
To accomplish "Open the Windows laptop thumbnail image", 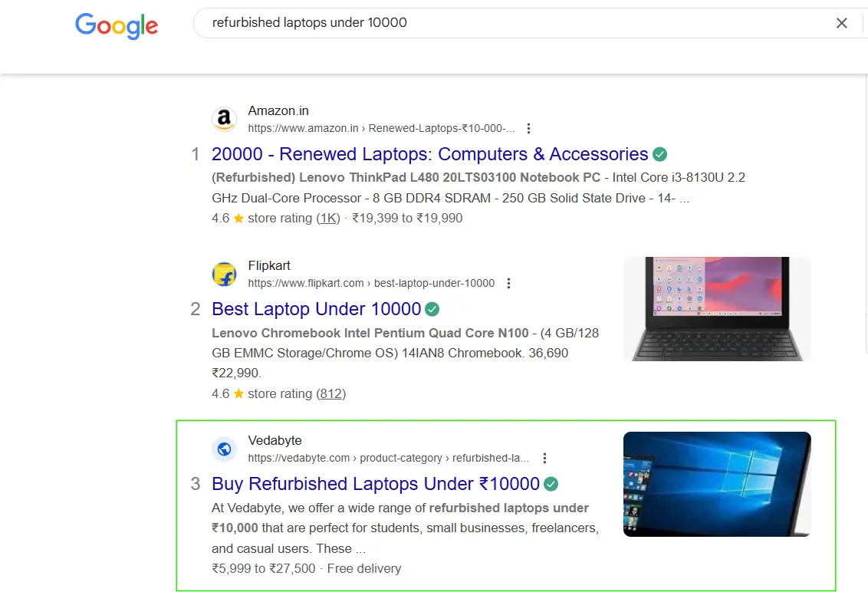I will [718, 484].
